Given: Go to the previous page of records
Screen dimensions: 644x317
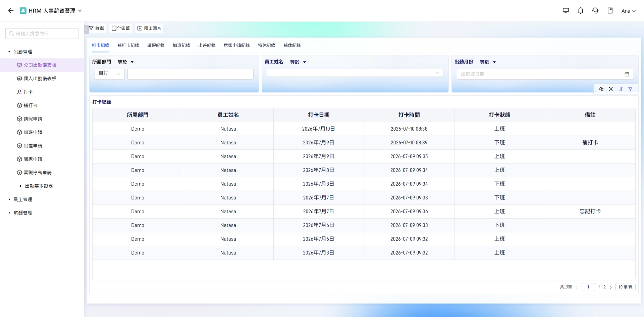Looking at the screenshot, I should tap(577, 287).
